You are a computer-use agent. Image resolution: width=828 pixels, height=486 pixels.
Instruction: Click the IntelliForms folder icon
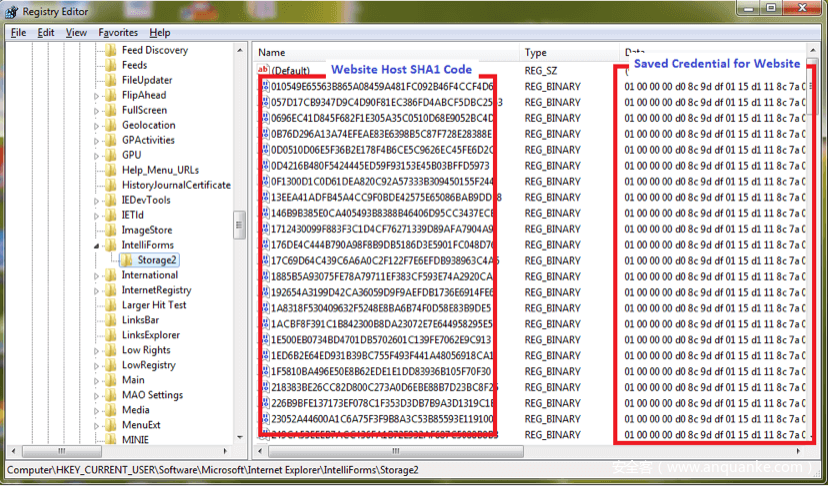[111, 245]
